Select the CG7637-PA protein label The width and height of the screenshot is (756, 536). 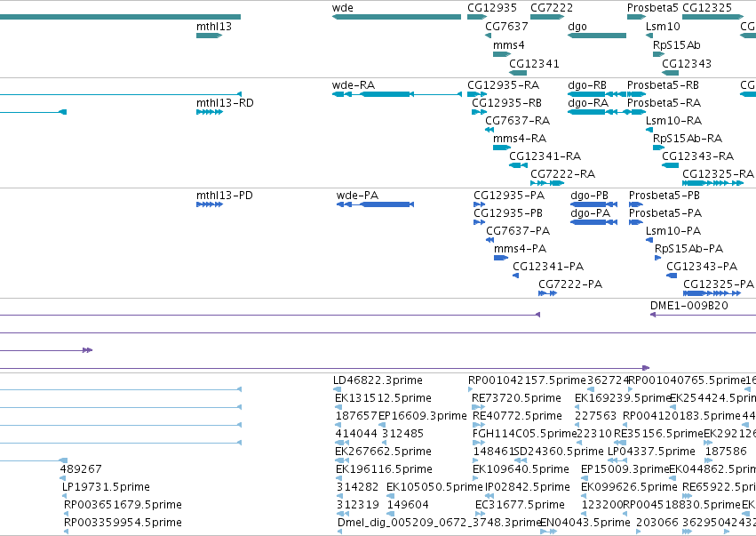(x=518, y=230)
